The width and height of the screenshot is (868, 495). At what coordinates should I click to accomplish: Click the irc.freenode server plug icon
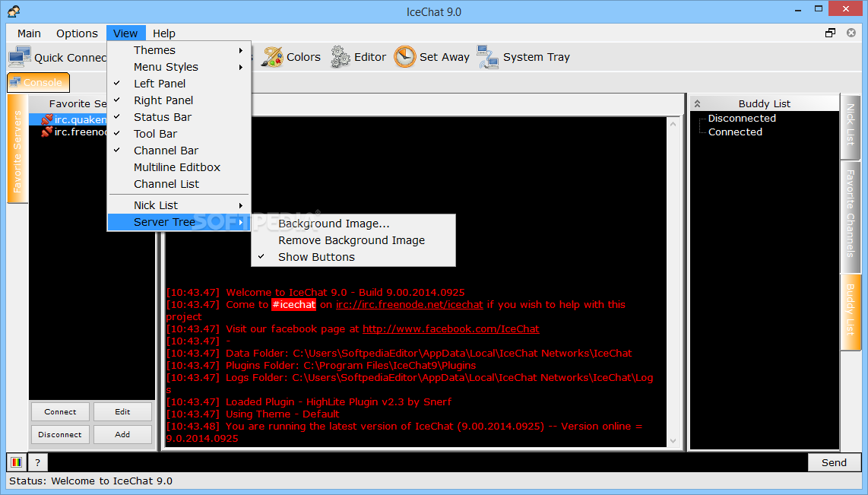[47, 132]
